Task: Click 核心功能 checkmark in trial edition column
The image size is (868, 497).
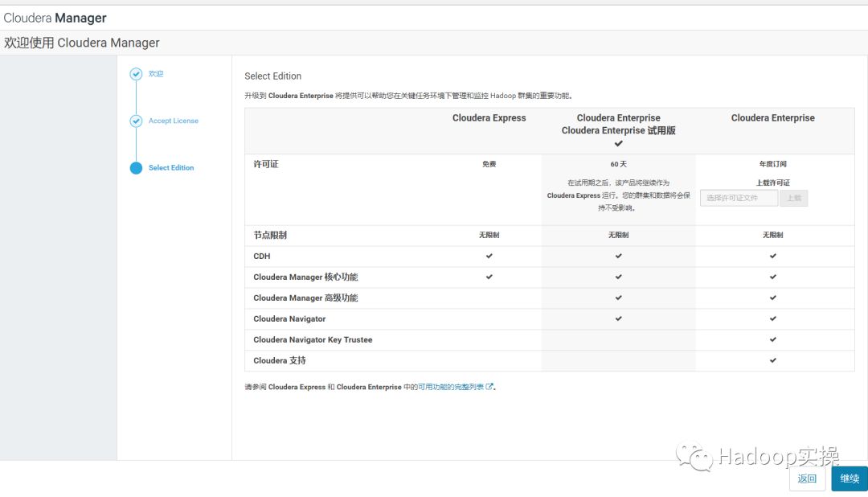Action: [618, 277]
